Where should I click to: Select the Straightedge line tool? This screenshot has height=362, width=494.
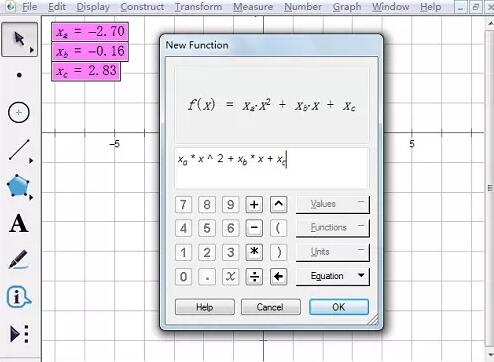[20, 150]
